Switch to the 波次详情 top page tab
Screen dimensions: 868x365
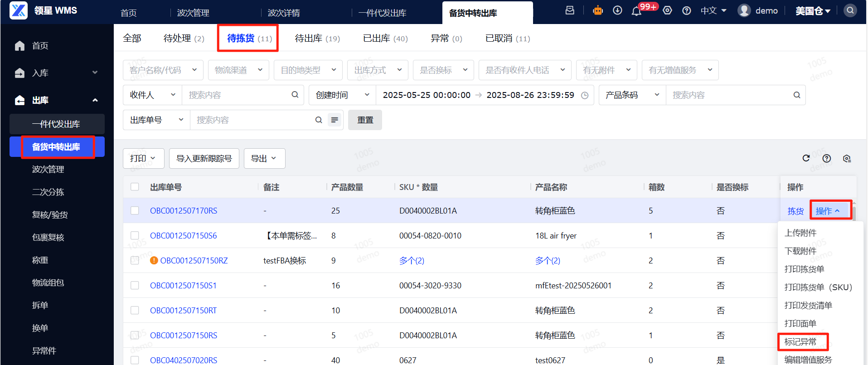pos(284,13)
